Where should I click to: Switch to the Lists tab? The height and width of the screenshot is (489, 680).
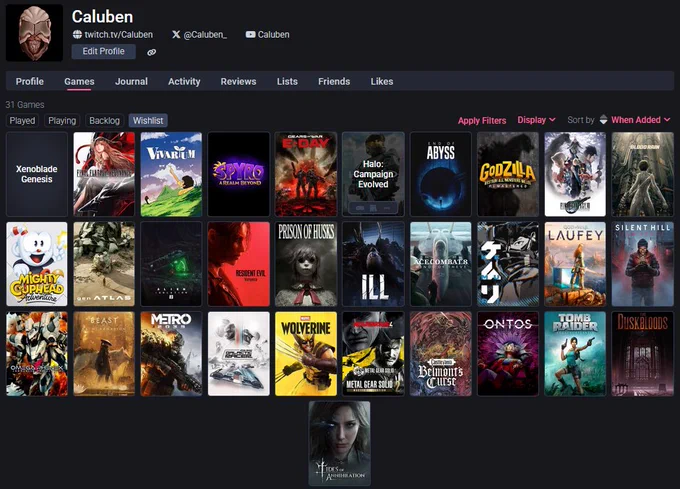tap(287, 82)
